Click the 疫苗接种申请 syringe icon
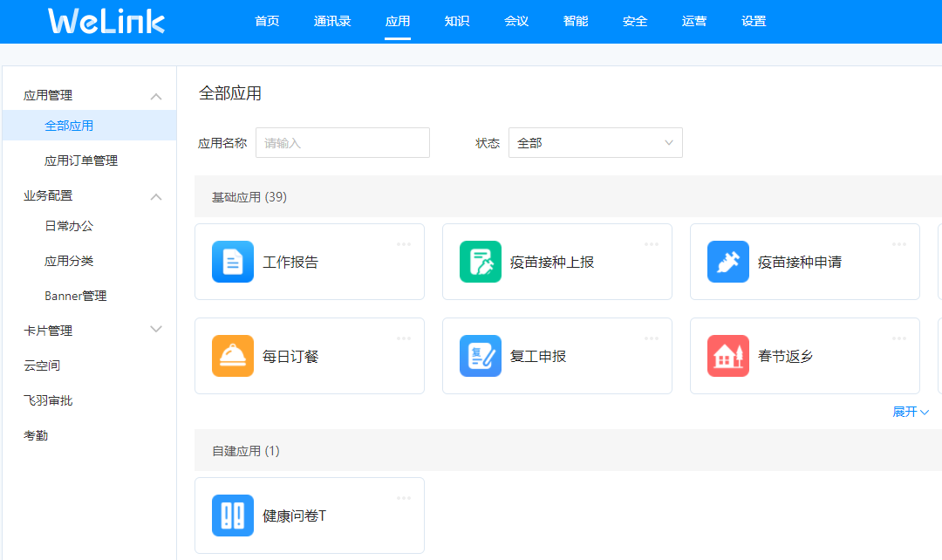 click(727, 261)
